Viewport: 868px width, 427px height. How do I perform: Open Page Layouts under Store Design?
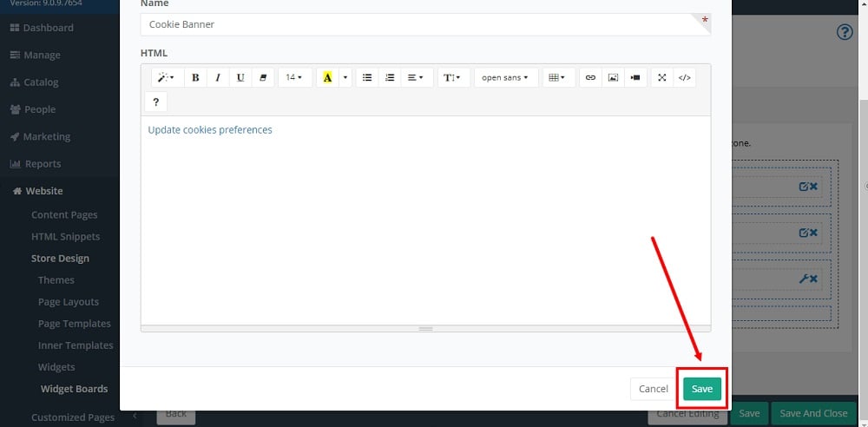coord(69,302)
